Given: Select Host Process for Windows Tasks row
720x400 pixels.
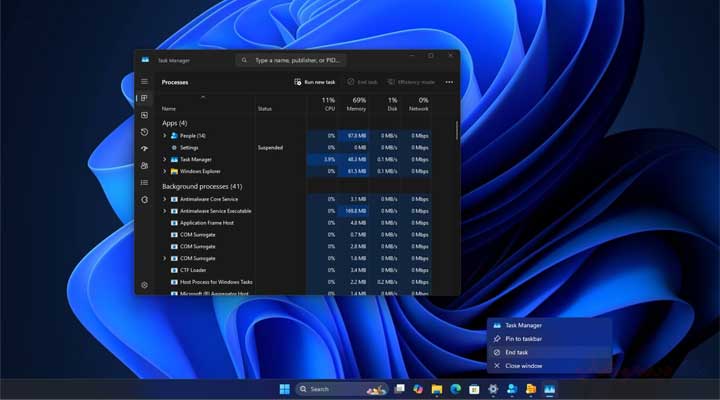Looking at the screenshot, I should click(x=296, y=282).
